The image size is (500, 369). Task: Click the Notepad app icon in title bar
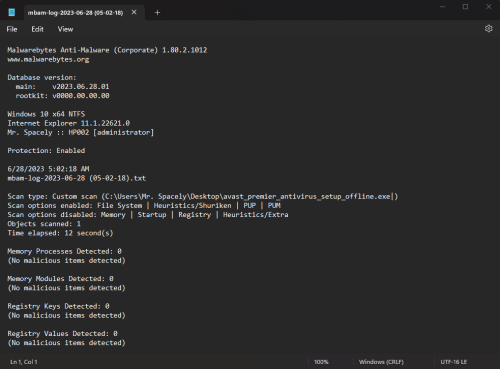(x=12, y=12)
